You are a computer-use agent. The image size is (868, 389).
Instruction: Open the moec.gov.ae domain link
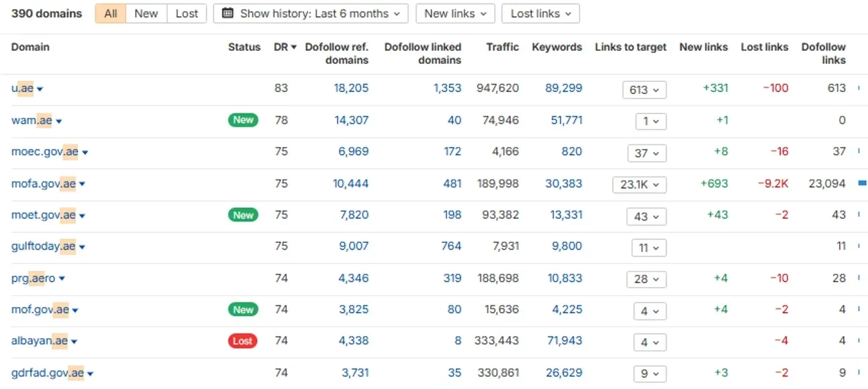pyautogui.click(x=45, y=152)
